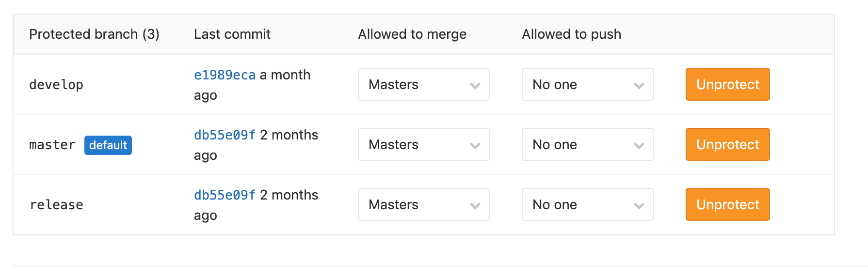Expand master branch Allowed to merge dropdown
868x278 pixels.
tap(423, 144)
